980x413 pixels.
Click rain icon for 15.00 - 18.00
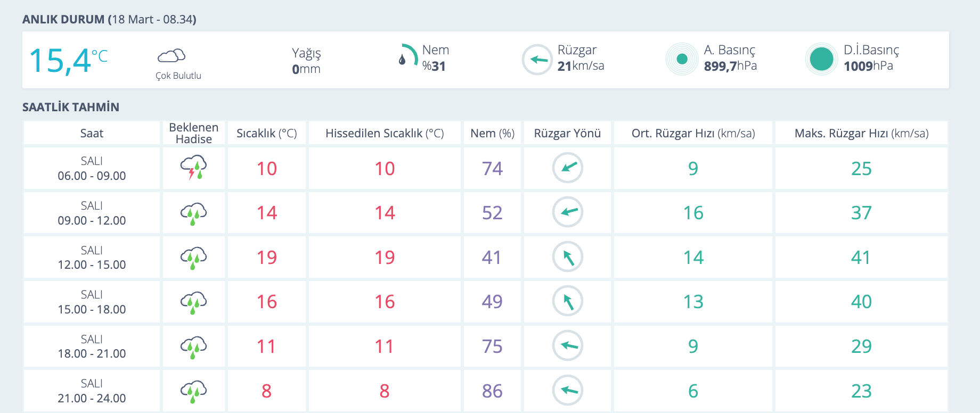[193, 302]
